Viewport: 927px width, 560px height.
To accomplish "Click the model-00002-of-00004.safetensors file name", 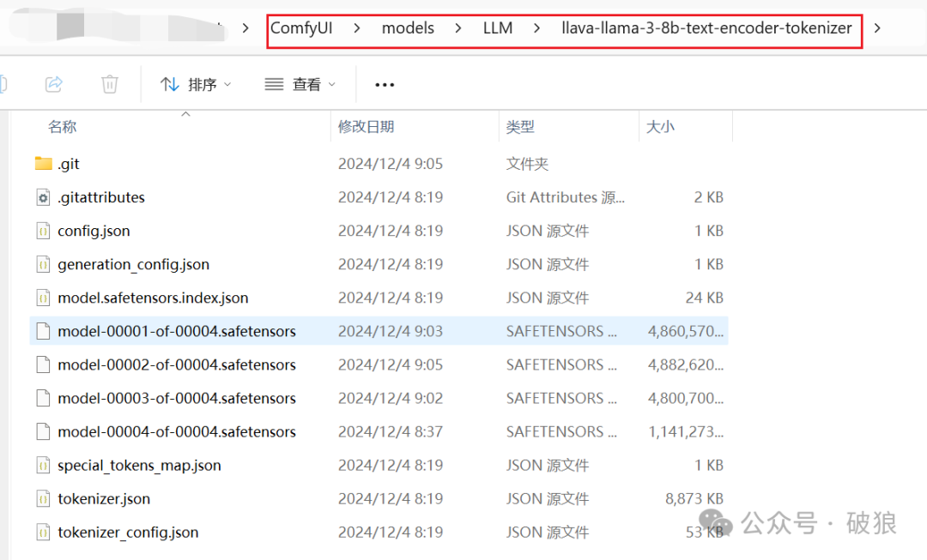I will (x=177, y=364).
